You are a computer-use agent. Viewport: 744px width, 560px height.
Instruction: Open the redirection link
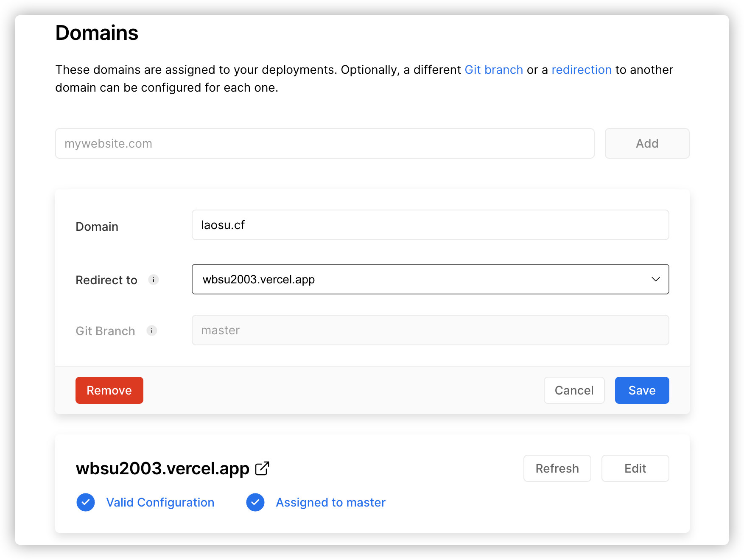click(x=582, y=70)
